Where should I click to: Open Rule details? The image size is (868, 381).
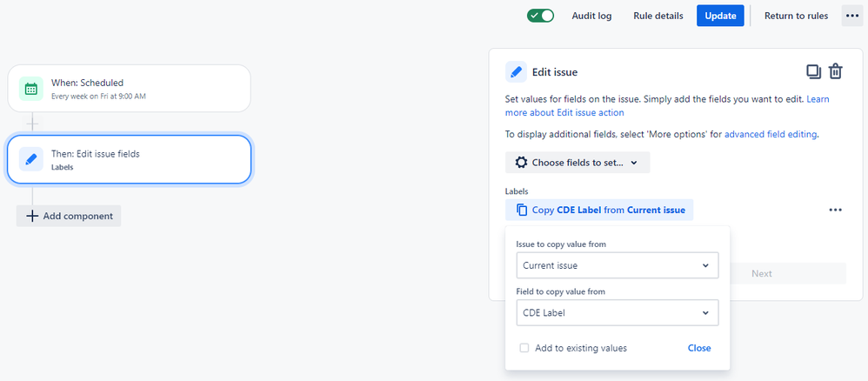point(658,16)
